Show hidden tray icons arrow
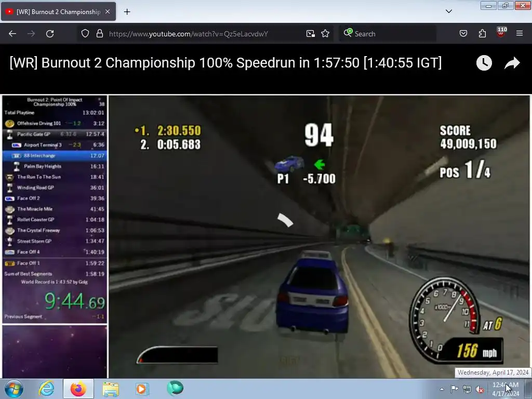 [x=442, y=389]
